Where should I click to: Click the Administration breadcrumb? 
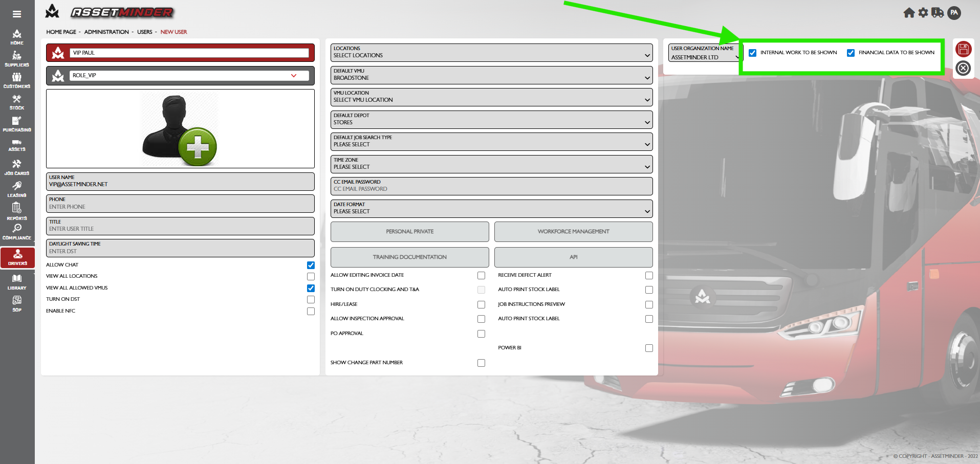tap(106, 32)
